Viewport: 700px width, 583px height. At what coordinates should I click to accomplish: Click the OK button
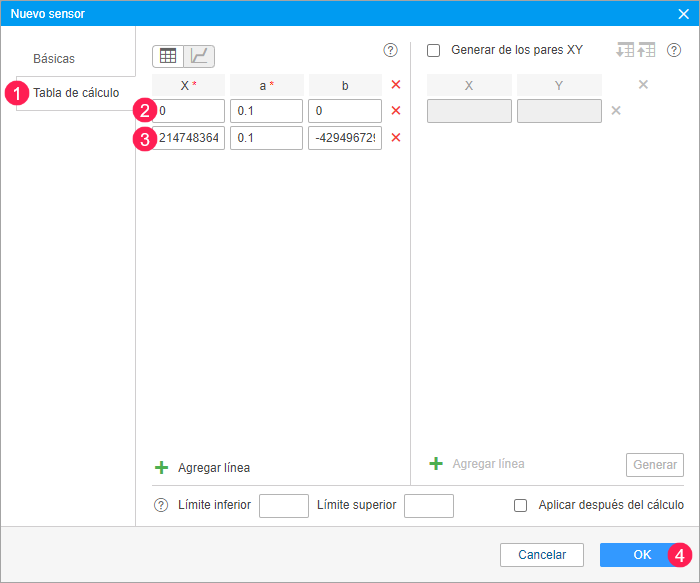click(x=642, y=554)
